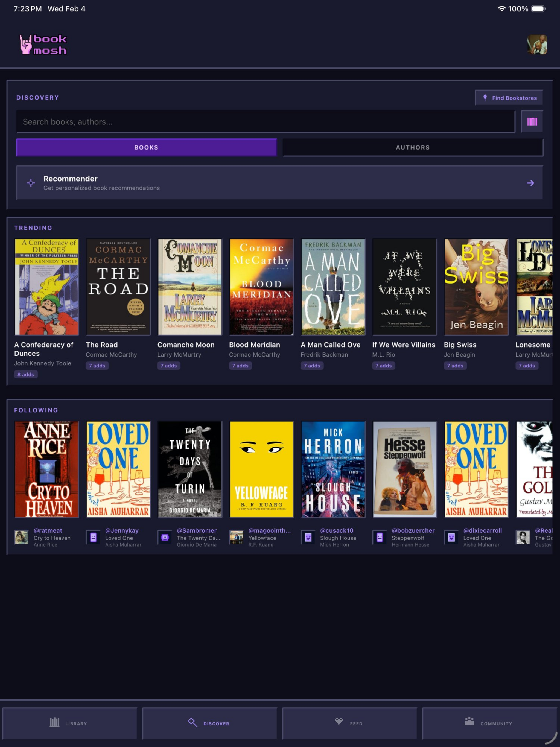The image size is (560, 747).
Task: Open A Confederacy of Dunces cover
Action: pos(46,287)
